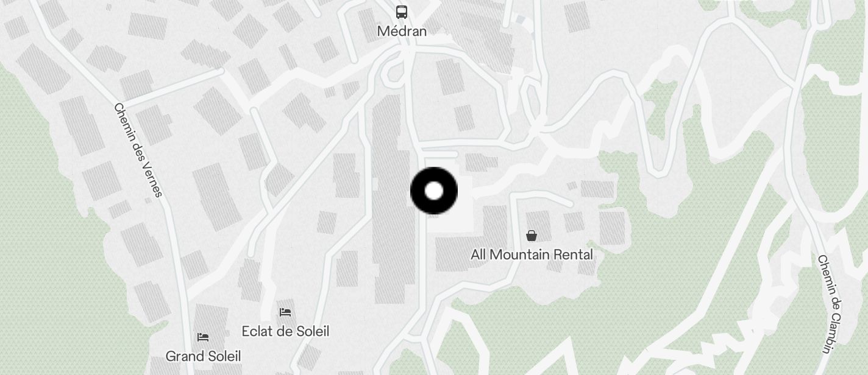Select the Médran station label
Screen dimensions: 868x375
click(x=402, y=31)
